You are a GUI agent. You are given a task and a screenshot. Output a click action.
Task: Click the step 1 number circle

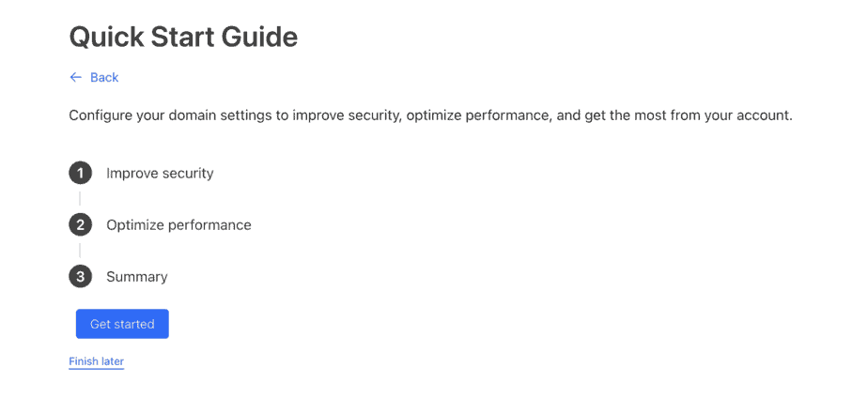coord(80,173)
